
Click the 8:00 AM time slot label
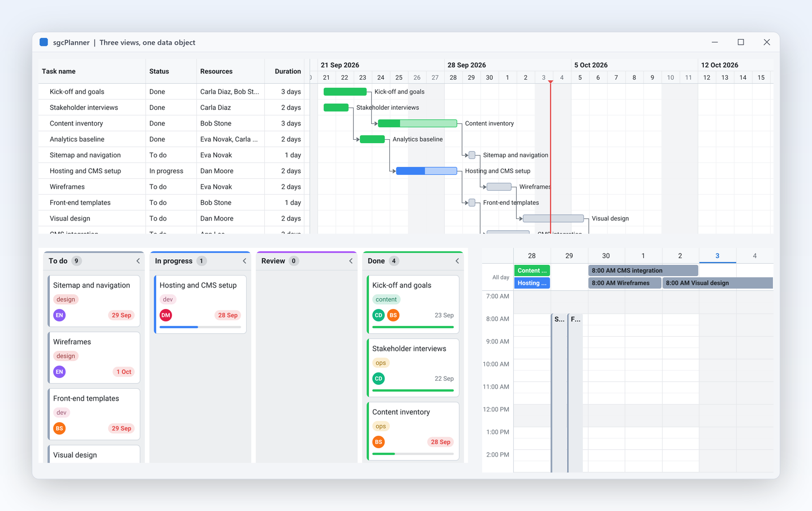tap(497, 319)
